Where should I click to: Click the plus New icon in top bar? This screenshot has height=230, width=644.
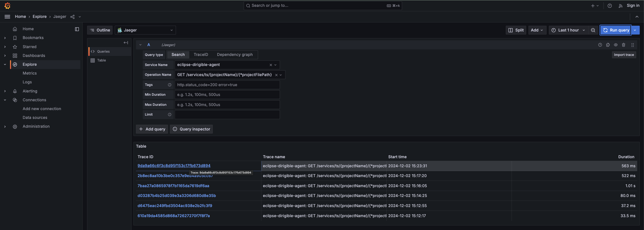pos(595,6)
